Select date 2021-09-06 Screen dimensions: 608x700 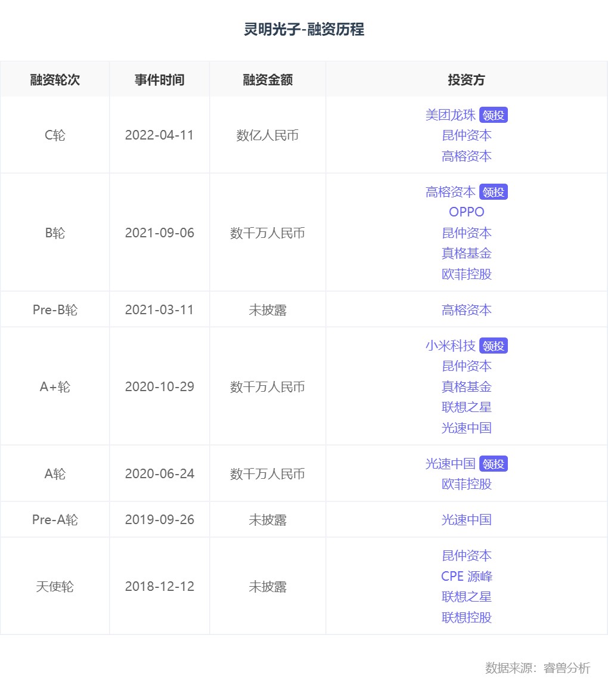pyautogui.click(x=159, y=233)
